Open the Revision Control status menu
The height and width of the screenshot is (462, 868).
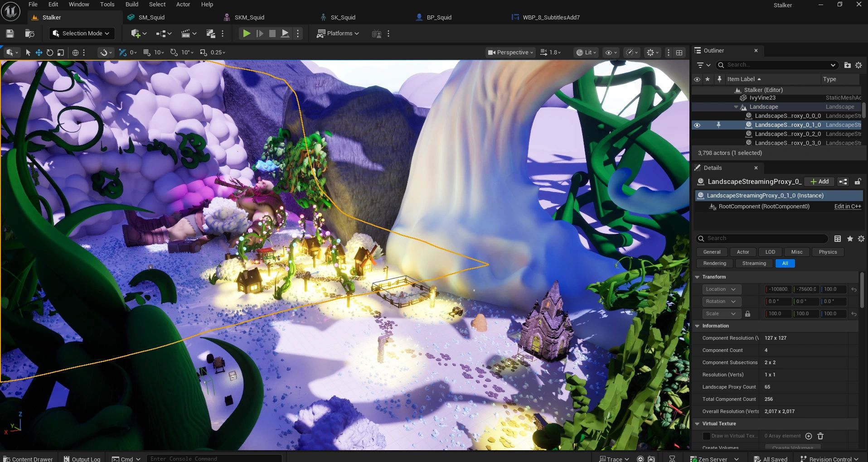coord(829,459)
